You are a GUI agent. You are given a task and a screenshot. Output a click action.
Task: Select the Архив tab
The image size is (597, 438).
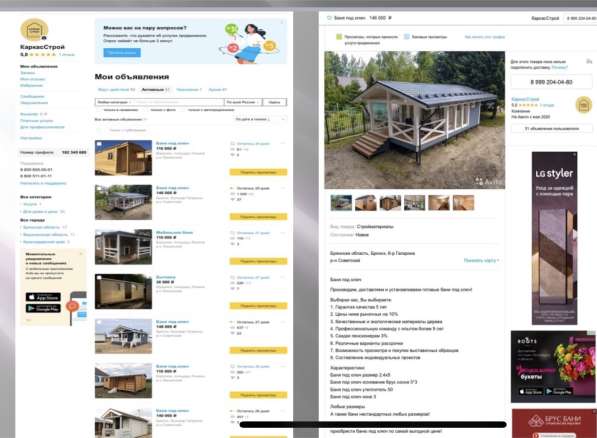[x=217, y=90]
